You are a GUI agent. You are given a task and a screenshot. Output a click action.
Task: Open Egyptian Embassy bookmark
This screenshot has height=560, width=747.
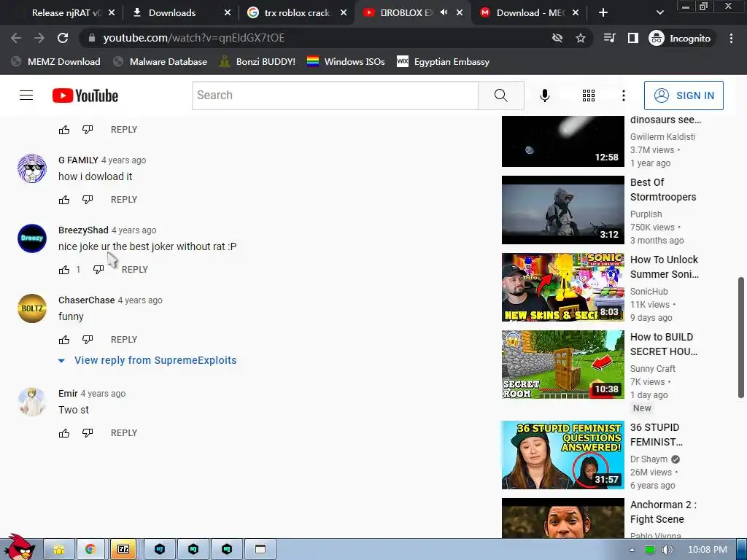point(443,62)
